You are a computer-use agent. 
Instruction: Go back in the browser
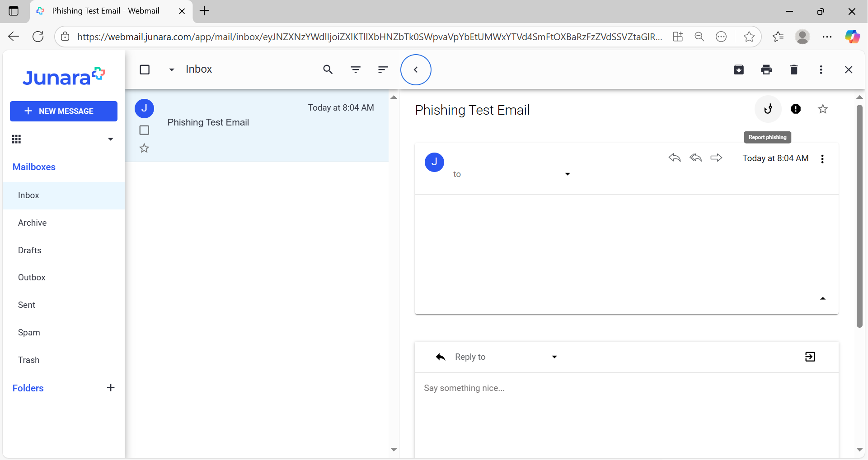coord(14,37)
